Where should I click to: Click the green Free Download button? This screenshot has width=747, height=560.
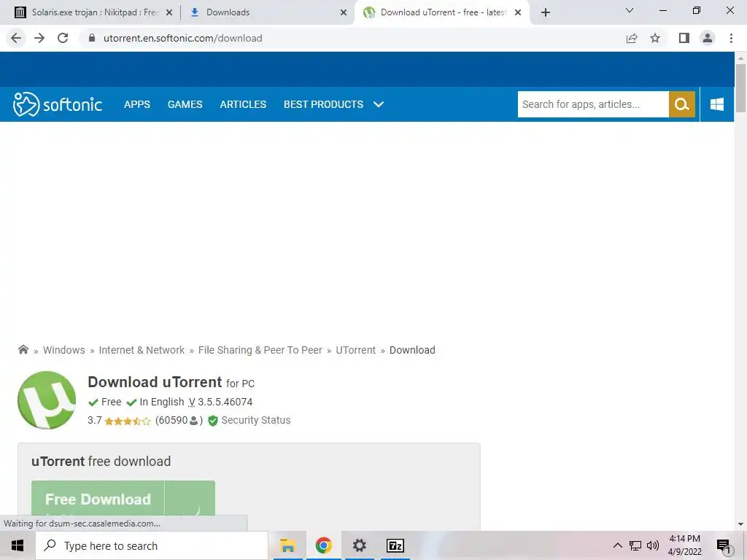[123, 499]
